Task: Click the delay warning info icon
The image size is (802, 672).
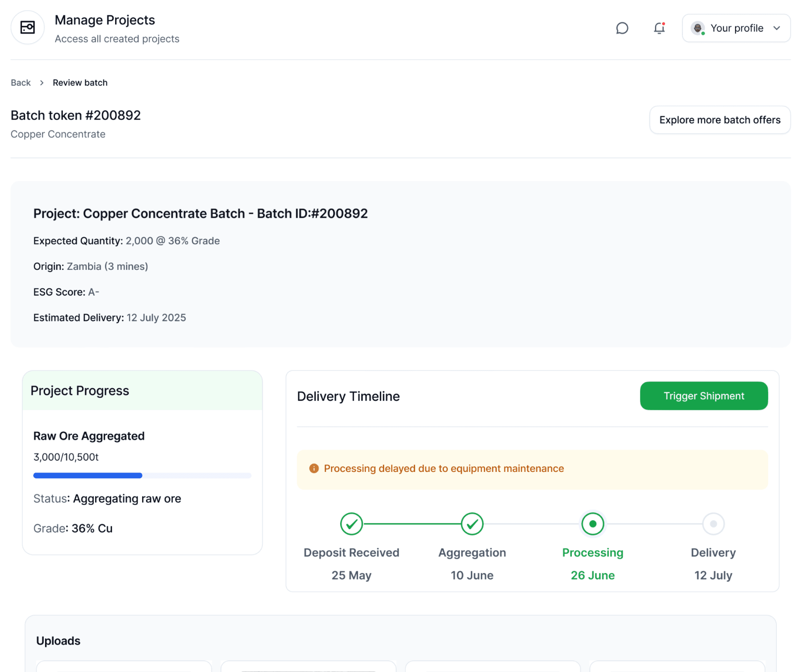Action: [313, 468]
